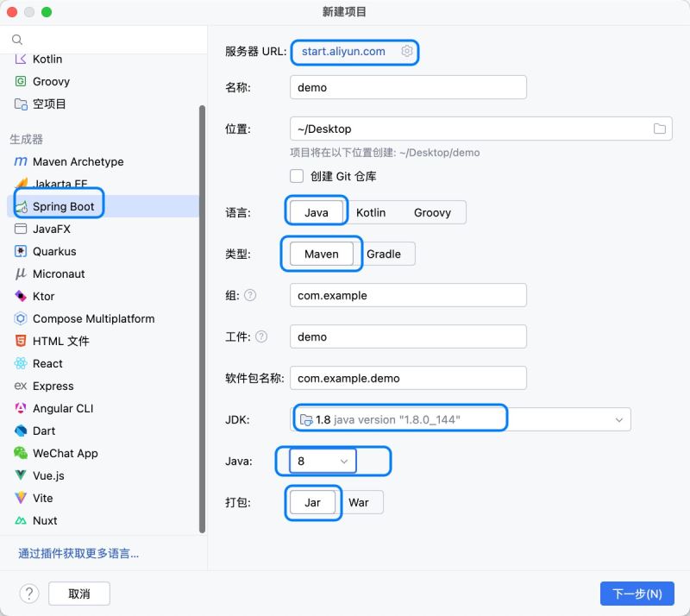Click the 软件包名称 field
Viewport: 690px width, 616px height.
pos(408,378)
